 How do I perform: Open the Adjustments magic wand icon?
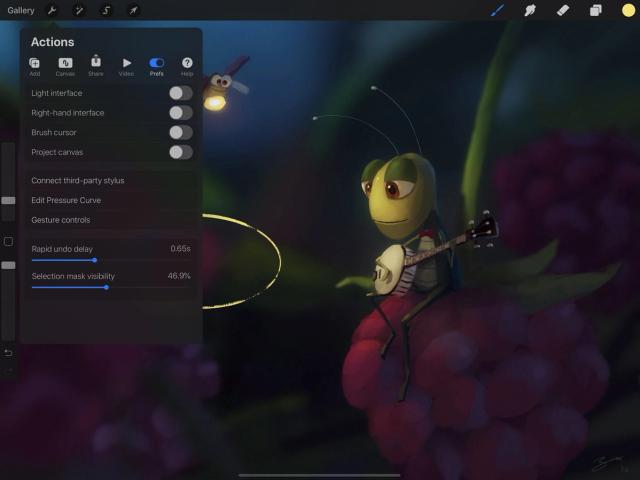78,10
